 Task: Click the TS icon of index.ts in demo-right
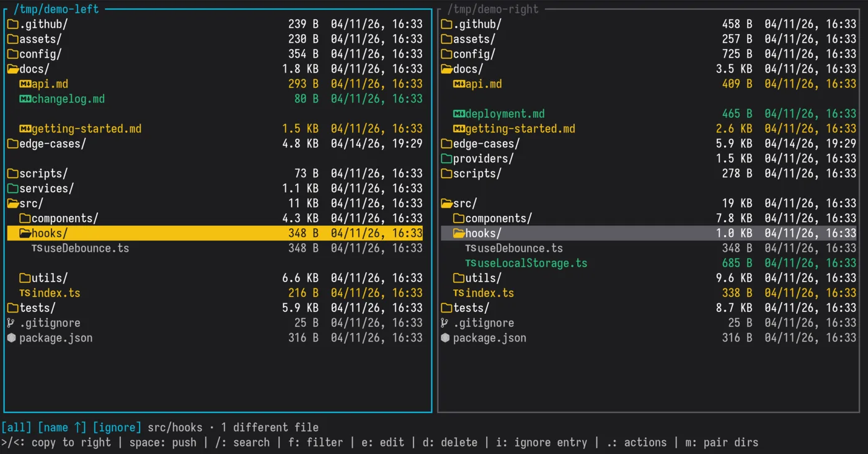(459, 293)
